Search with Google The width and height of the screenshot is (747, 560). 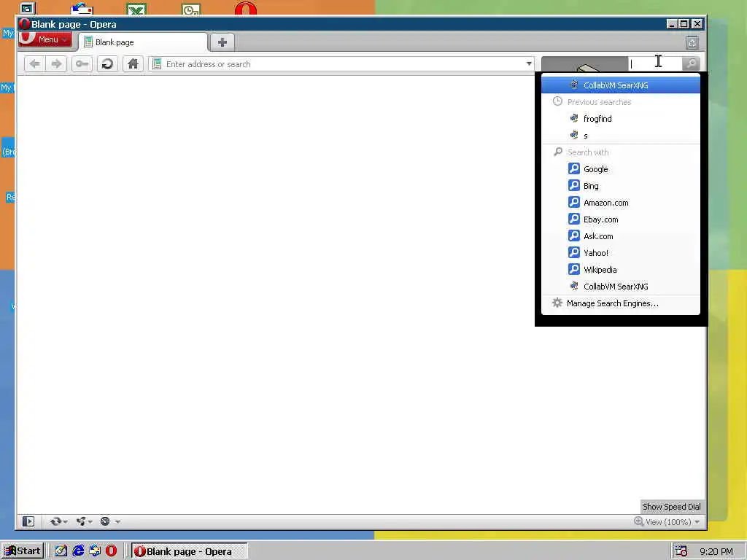coord(621,169)
